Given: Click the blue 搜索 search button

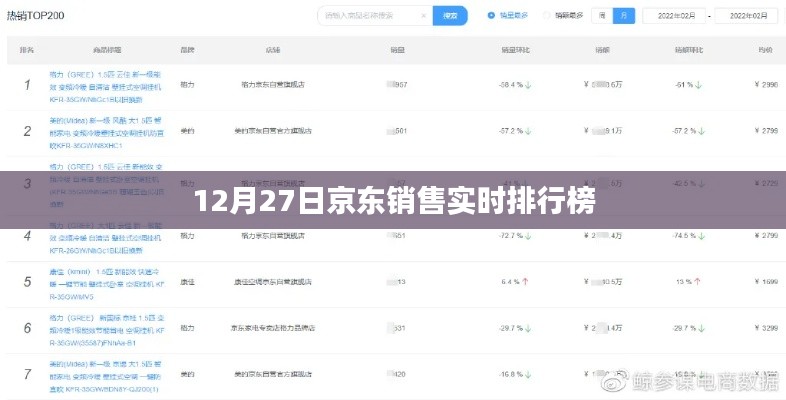Looking at the screenshot, I should click(450, 16).
